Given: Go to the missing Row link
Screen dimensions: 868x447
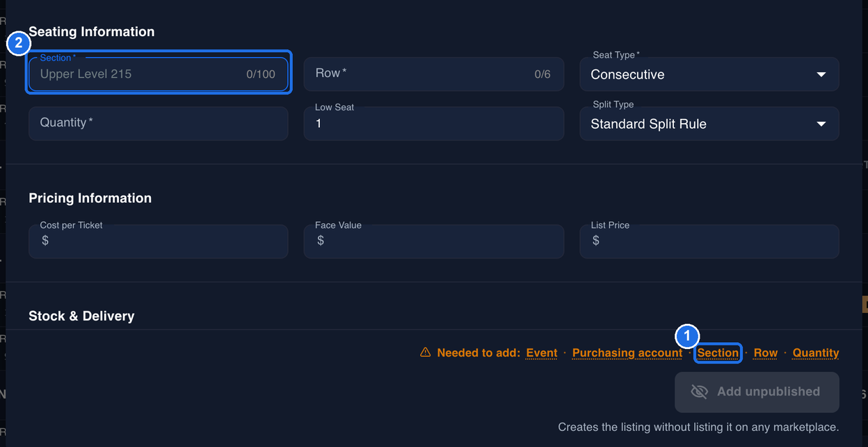Looking at the screenshot, I should coord(766,353).
